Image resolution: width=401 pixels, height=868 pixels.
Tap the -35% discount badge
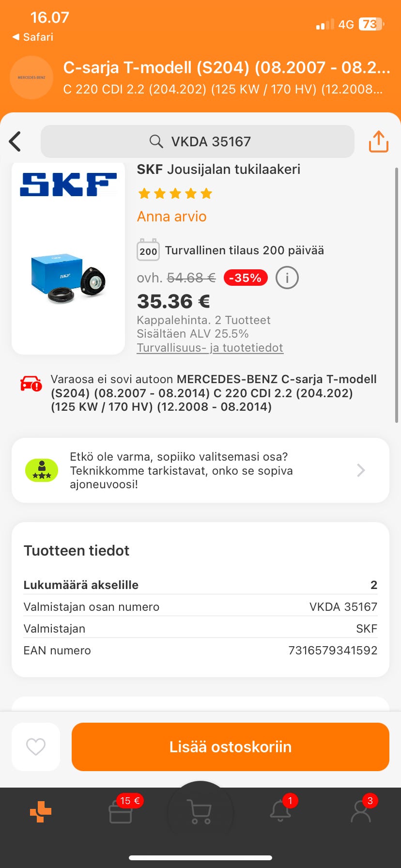click(x=246, y=278)
